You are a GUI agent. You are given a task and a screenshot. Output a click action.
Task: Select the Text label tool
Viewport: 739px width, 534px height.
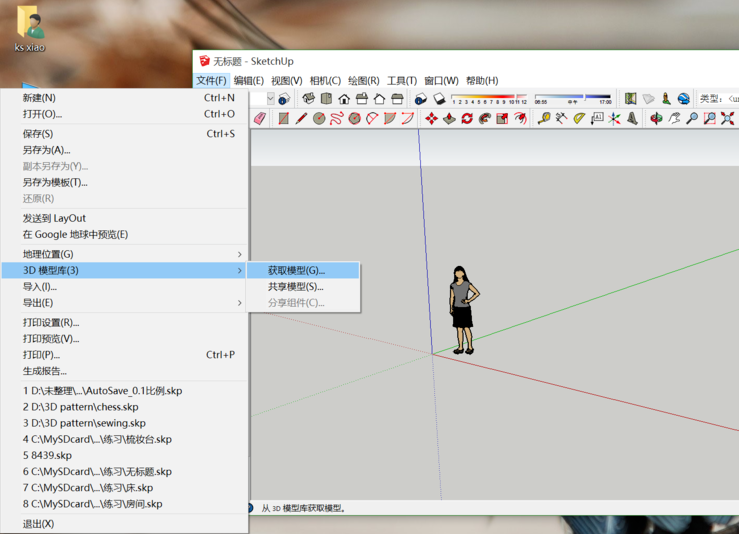597,118
